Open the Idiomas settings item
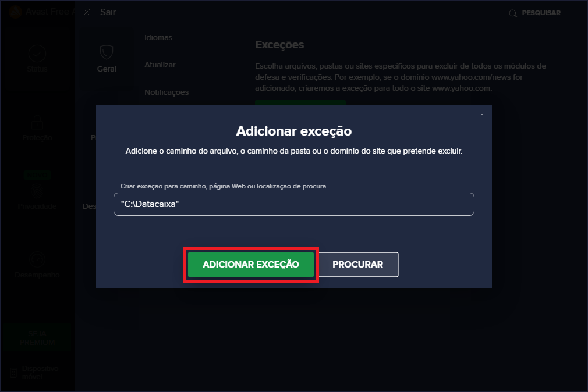Viewport: 588px width, 392px height. coord(158,37)
